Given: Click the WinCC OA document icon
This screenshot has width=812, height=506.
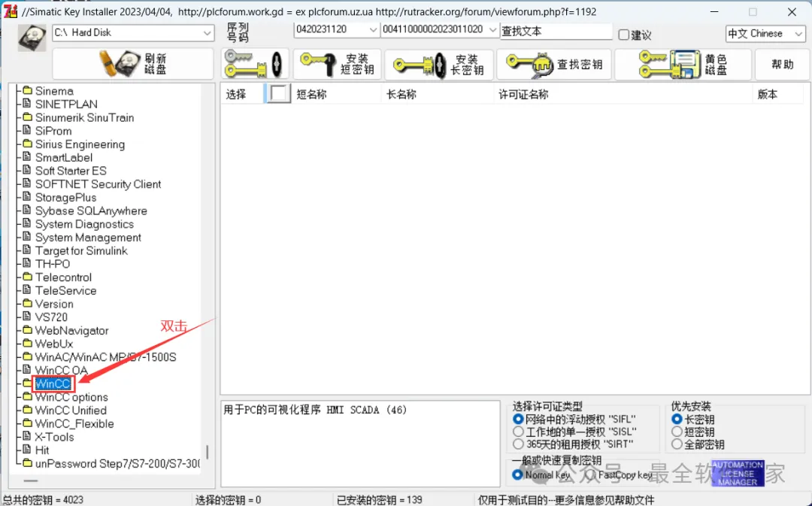Looking at the screenshot, I should [x=27, y=370].
